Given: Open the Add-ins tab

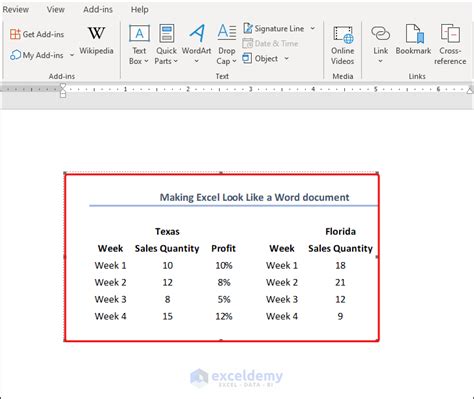Looking at the screenshot, I should [98, 10].
